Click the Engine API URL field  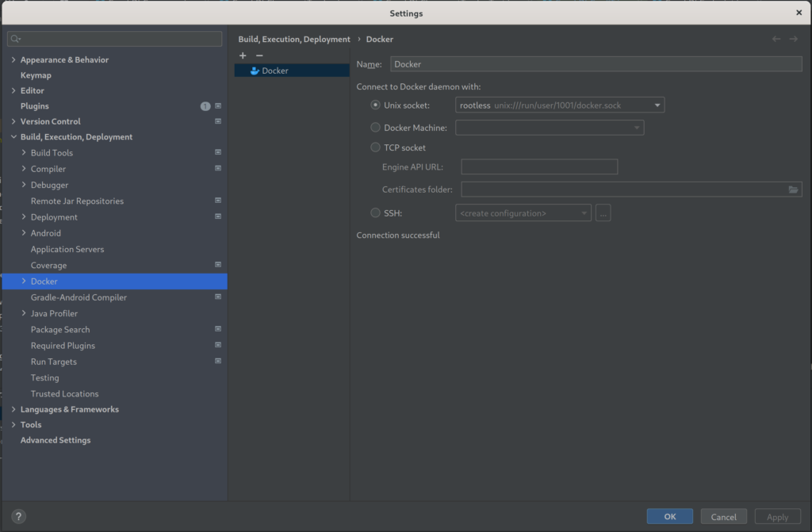(x=539, y=166)
